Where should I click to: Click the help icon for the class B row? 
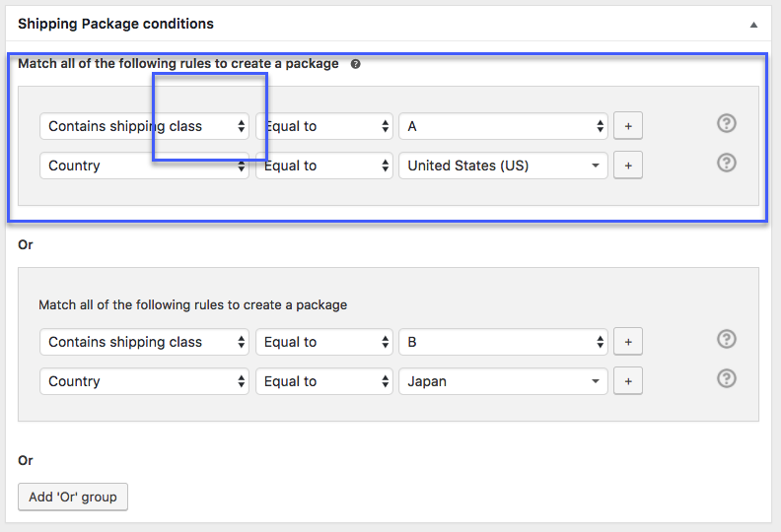727,339
